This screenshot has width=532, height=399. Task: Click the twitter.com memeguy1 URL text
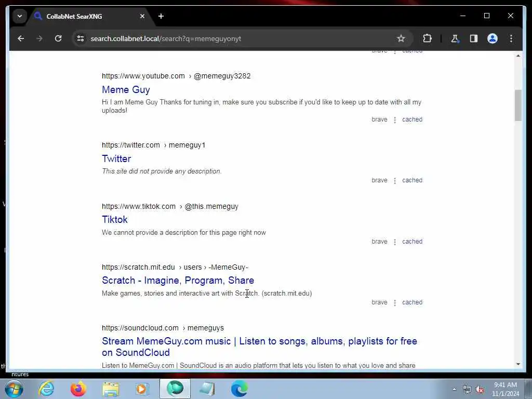[x=153, y=145]
